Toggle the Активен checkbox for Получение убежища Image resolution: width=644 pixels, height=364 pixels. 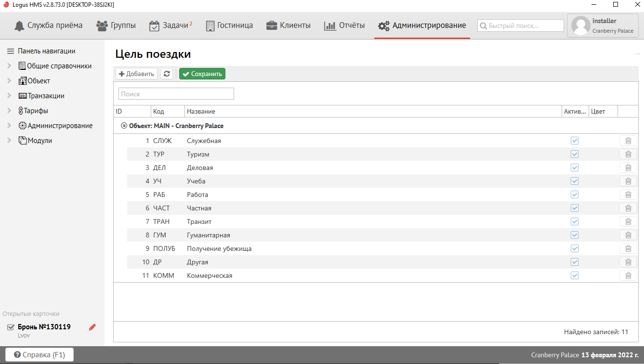coord(575,248)
